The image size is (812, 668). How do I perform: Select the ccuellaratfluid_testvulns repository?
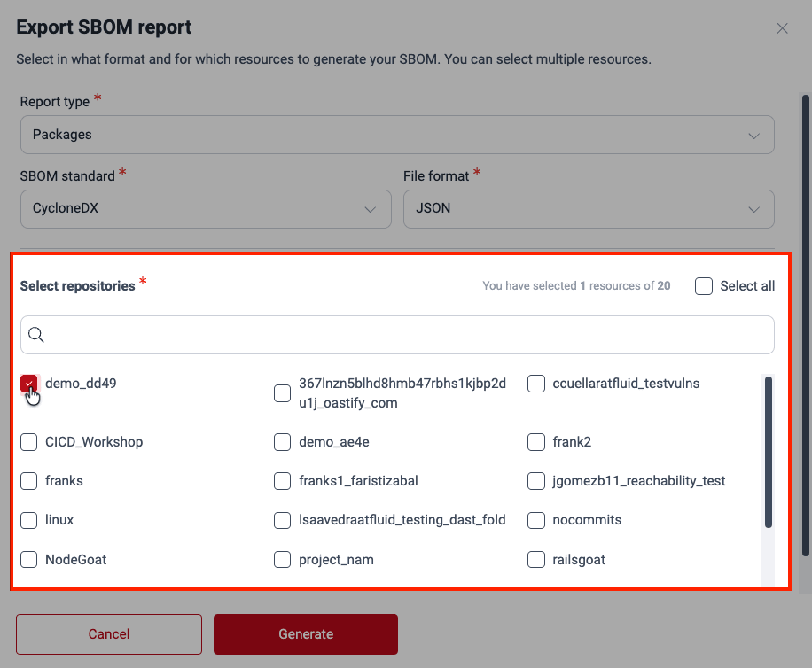pos(536,383)
